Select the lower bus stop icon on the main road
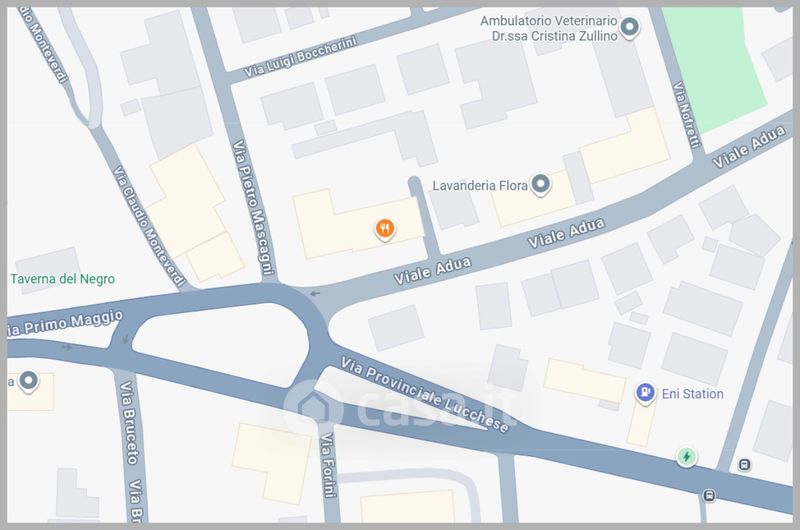The image size is (800, 530). click(709, 495)
